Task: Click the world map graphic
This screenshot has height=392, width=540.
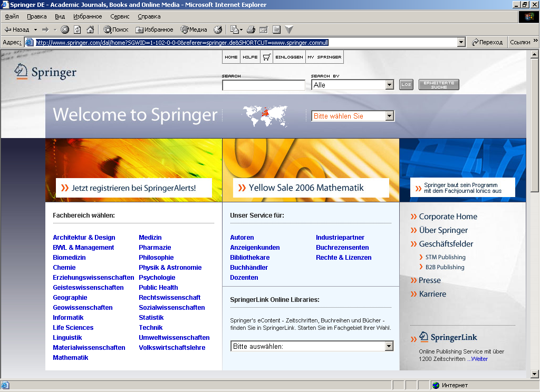Action: point(265,115)
